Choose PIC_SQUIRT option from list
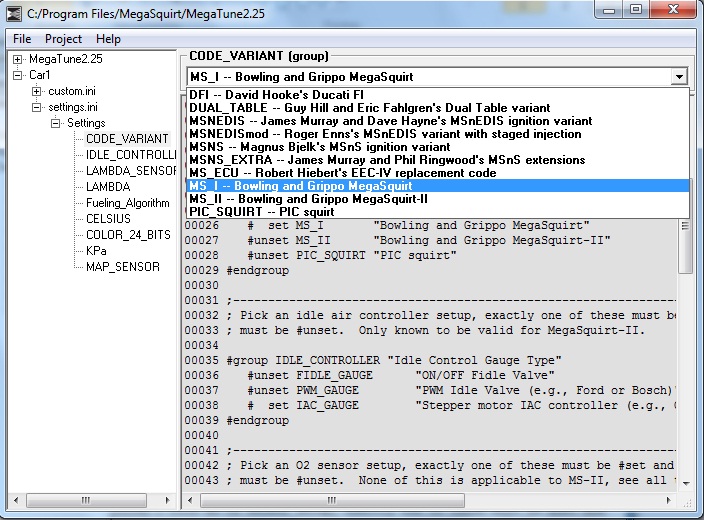 click(x=262, y=212)
